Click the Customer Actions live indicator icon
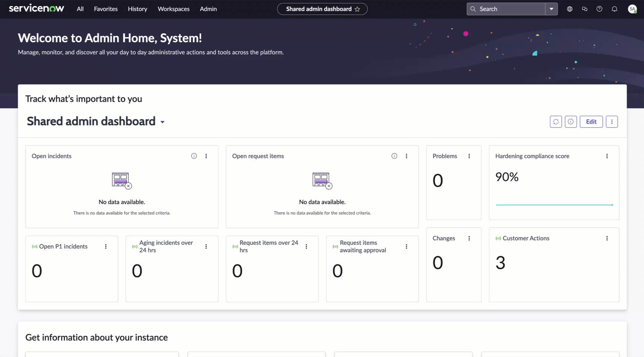This screenshot has width=644, height=357. (x=498, y=239)
